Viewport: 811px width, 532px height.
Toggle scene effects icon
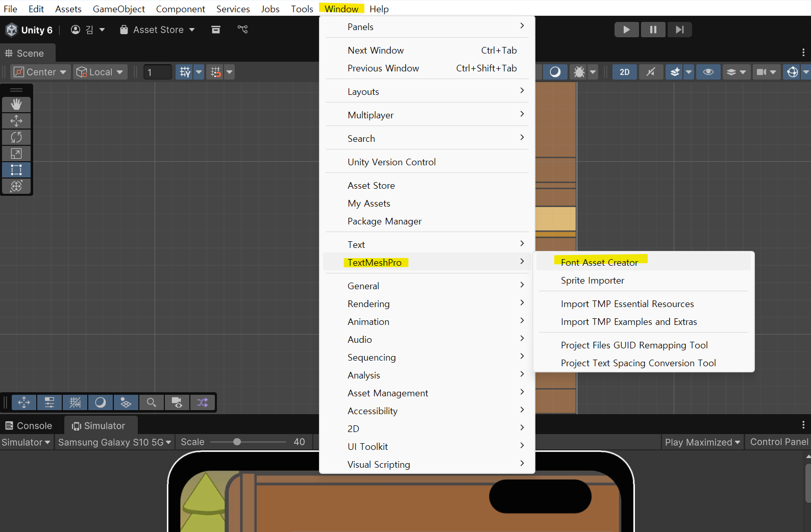pos(675,72)
